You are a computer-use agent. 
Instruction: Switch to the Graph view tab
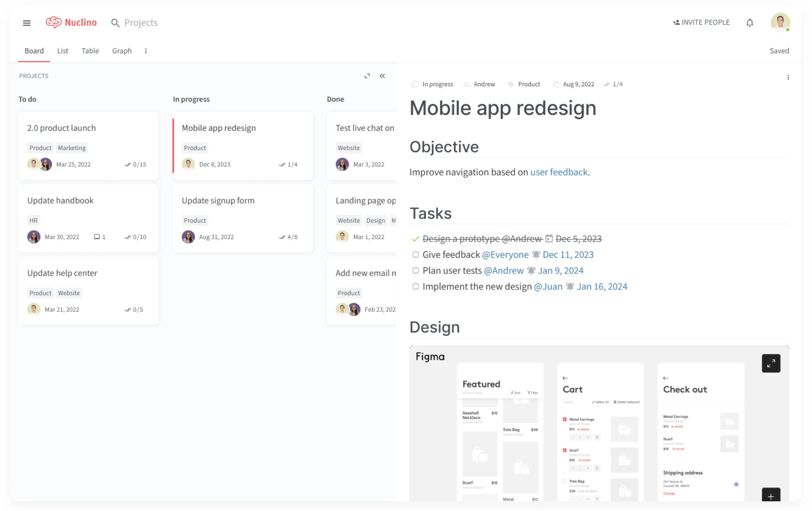point(122,51)
